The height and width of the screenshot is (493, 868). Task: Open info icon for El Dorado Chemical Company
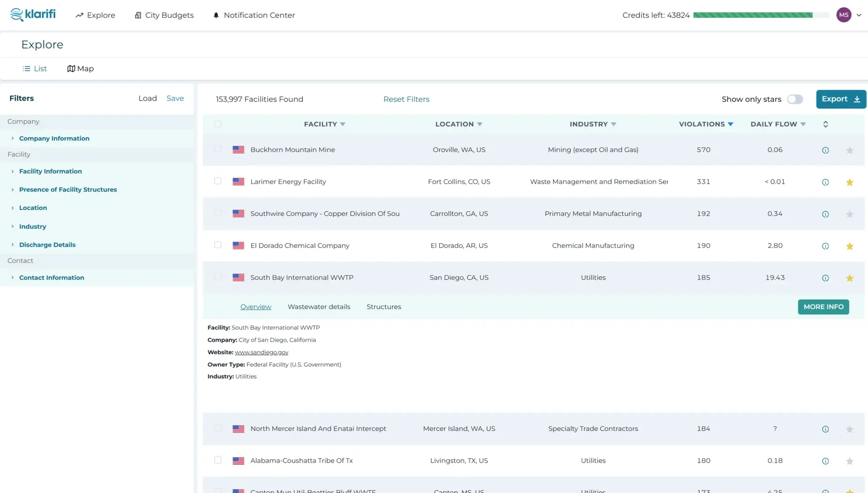825,246
